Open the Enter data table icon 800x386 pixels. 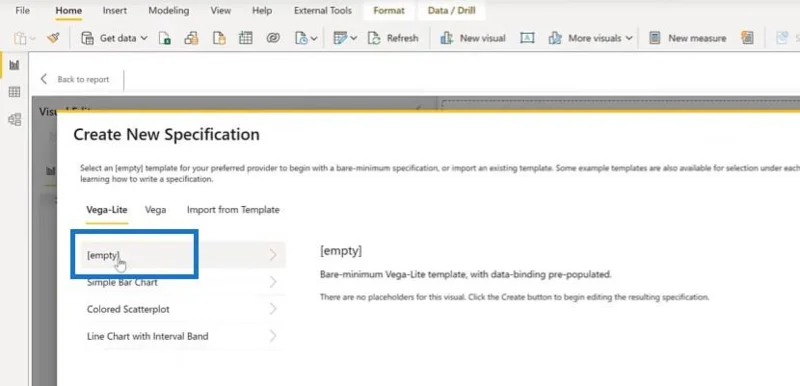[x=246, y=38]
